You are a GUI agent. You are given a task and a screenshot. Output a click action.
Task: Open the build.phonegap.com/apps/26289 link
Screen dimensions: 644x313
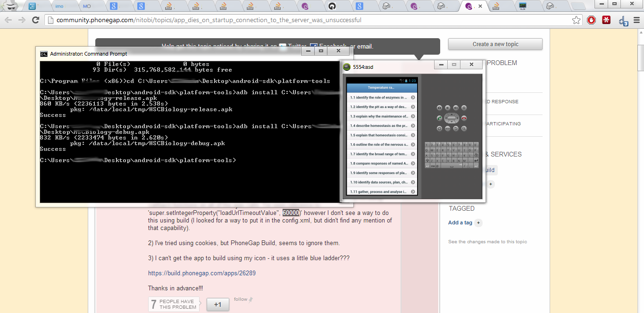click(202, 273)
